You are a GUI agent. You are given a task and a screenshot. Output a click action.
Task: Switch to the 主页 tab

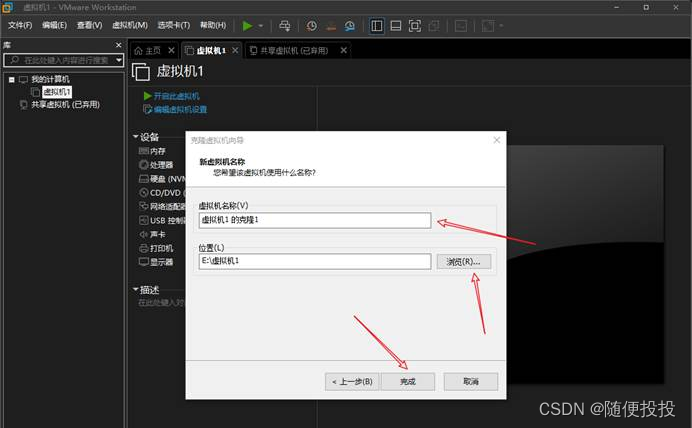click(148, 51)
